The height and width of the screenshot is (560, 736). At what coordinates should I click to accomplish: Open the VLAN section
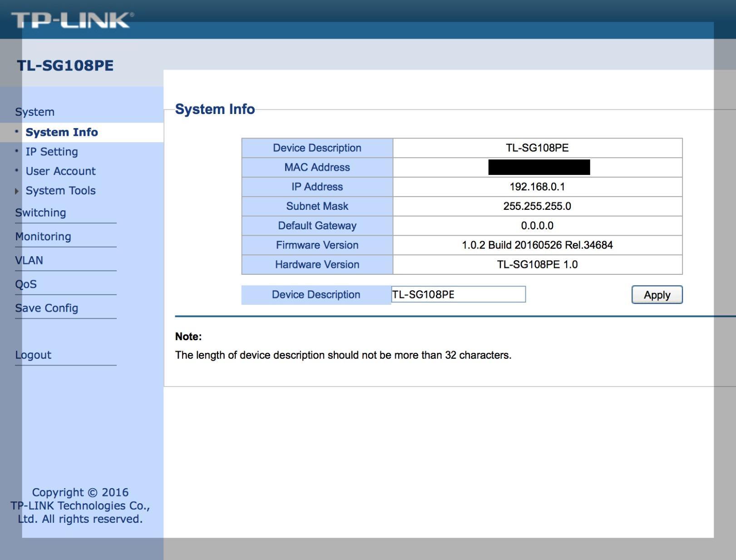[29, 260]
